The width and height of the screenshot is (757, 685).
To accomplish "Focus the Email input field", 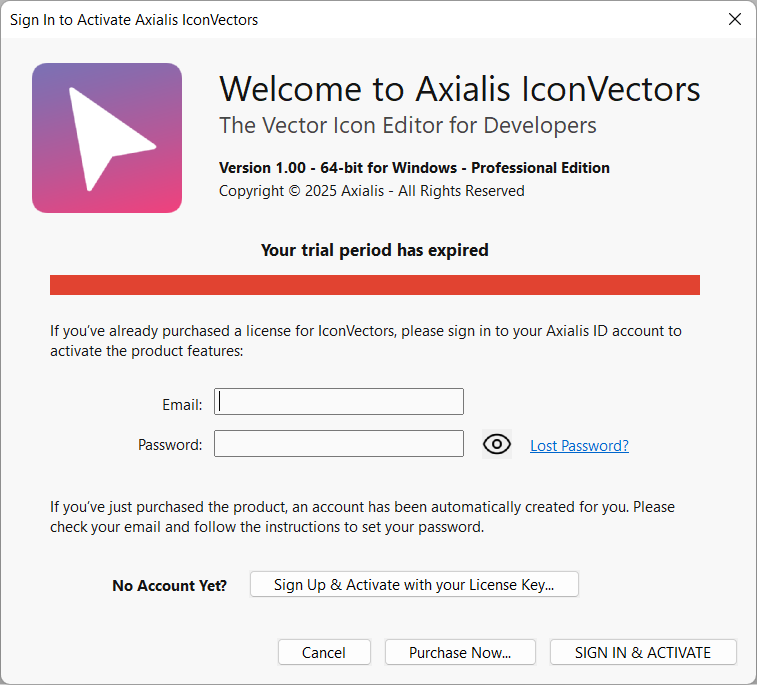I will coord(339,402).
